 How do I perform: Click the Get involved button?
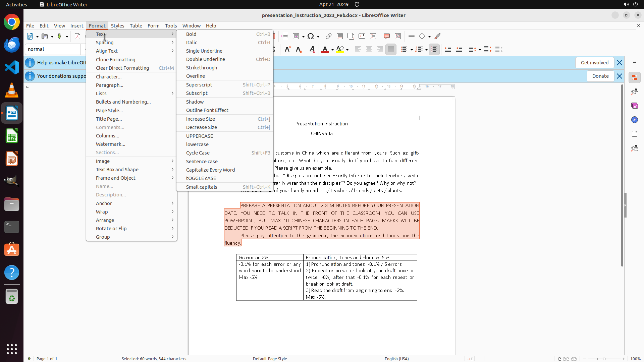[x=594, y=63]
